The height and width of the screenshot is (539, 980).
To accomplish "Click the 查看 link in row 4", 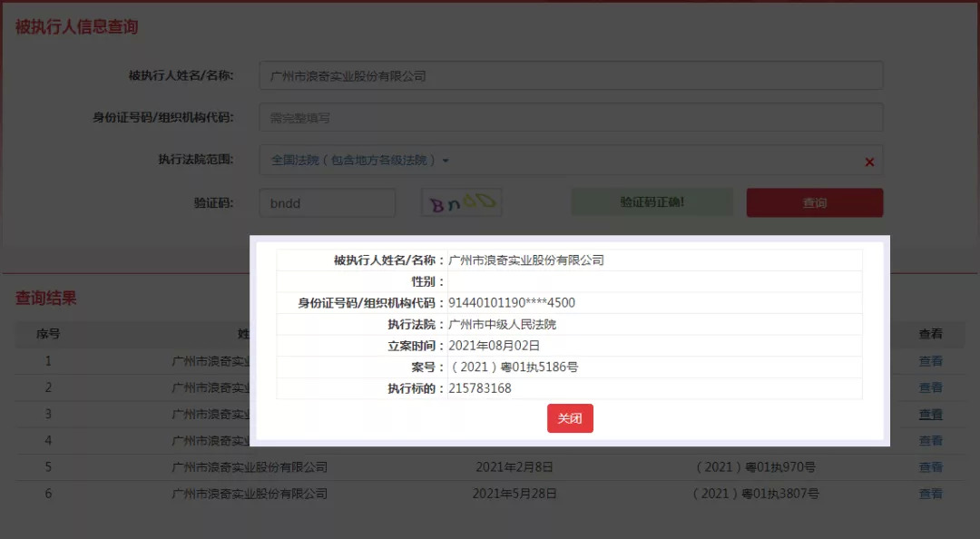I will click(931, 441).
